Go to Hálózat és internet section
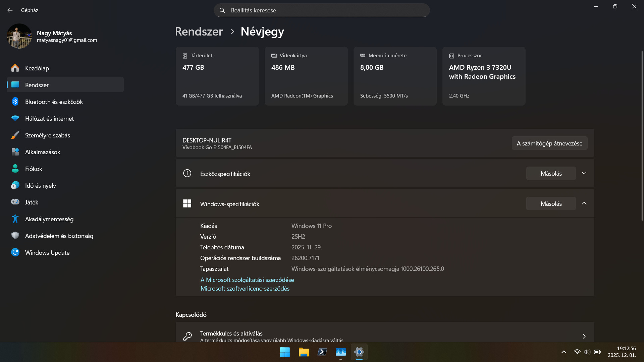The width and height of the screenshot is (644, 362). point(49,119)
